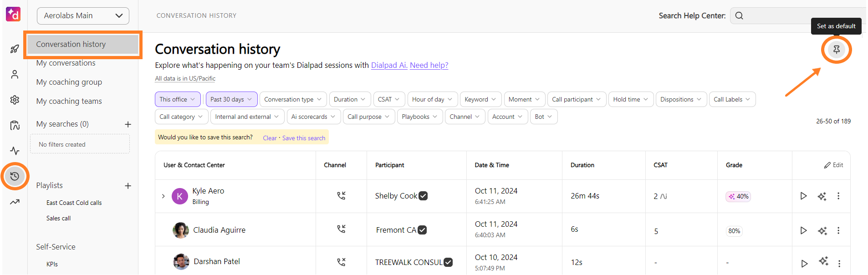868x275 pixels.
Task: Click inbound call icon in Claudia Aguirre row
Action: (341, 229)
